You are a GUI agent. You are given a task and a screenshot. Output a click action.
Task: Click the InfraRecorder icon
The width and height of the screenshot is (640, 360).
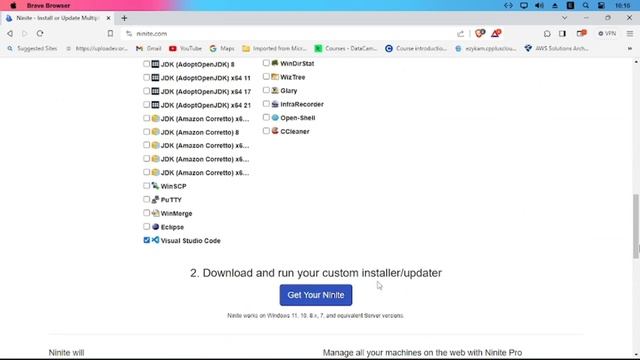tap(275, 104)
